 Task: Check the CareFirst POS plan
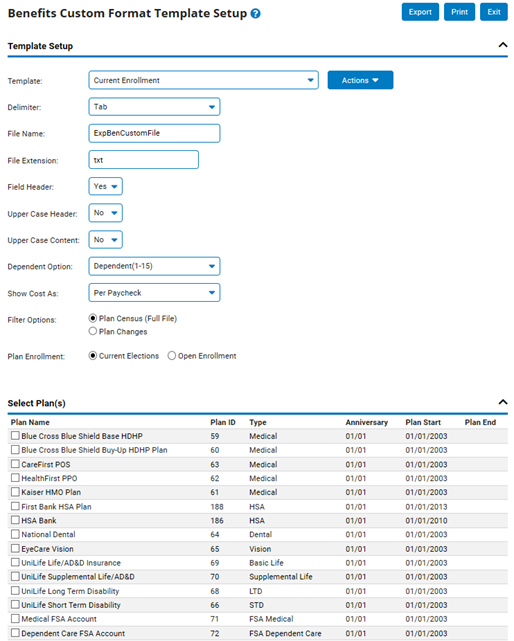click(x=15, y=464)
